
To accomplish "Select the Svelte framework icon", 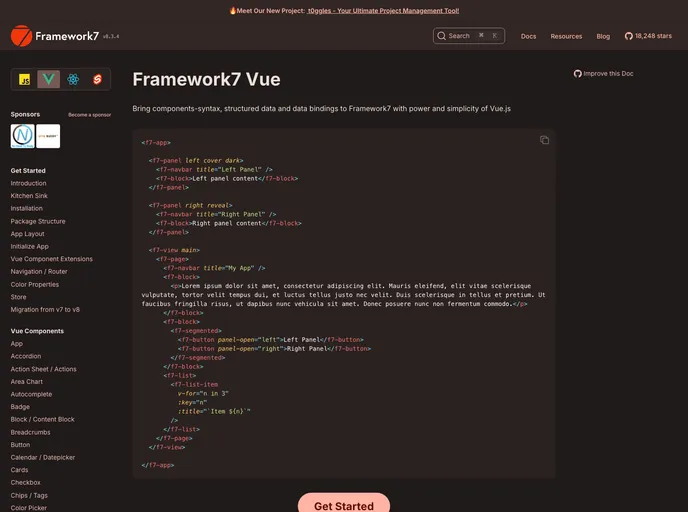I will pos(97,79).
